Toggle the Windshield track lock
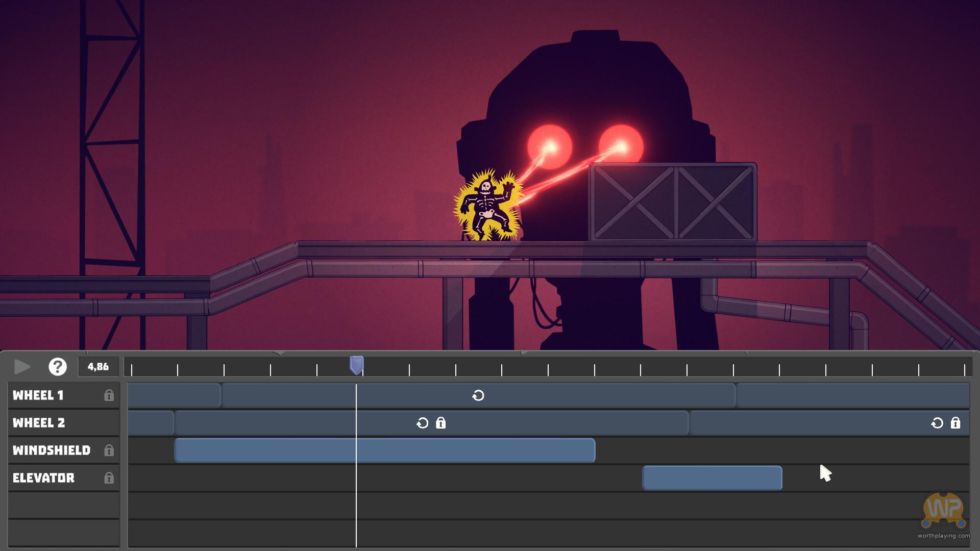The height and width of the screenshot is (551, 980). click(x=109, y=450)
